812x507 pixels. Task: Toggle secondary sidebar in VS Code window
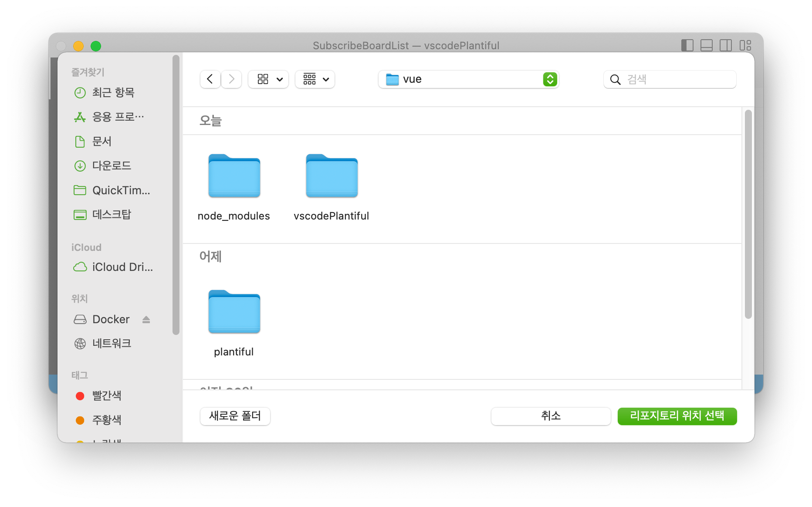(x=726, y=45)
